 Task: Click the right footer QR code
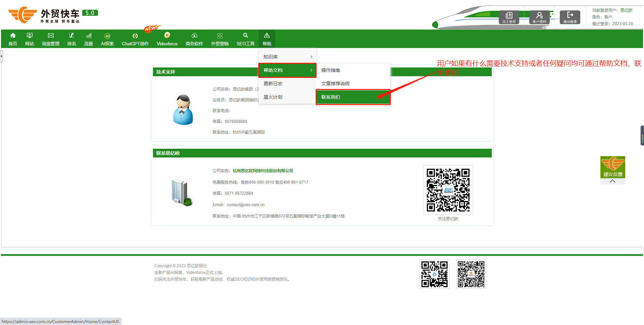[471, 274]
